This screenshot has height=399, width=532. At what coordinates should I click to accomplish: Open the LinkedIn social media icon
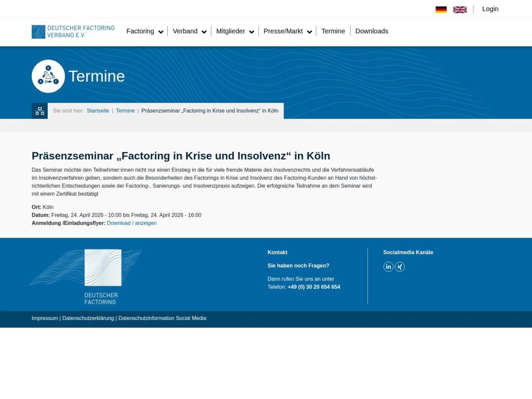389,267
